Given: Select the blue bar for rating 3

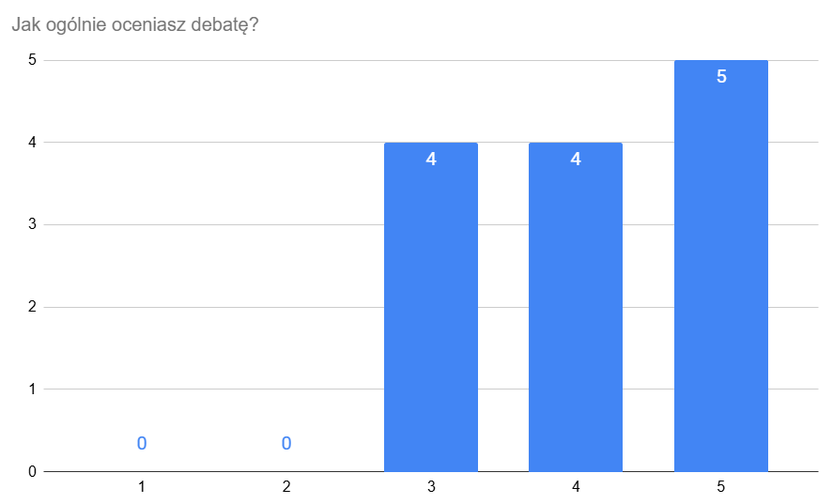Looking at the screenshot, I should point(431,310).
